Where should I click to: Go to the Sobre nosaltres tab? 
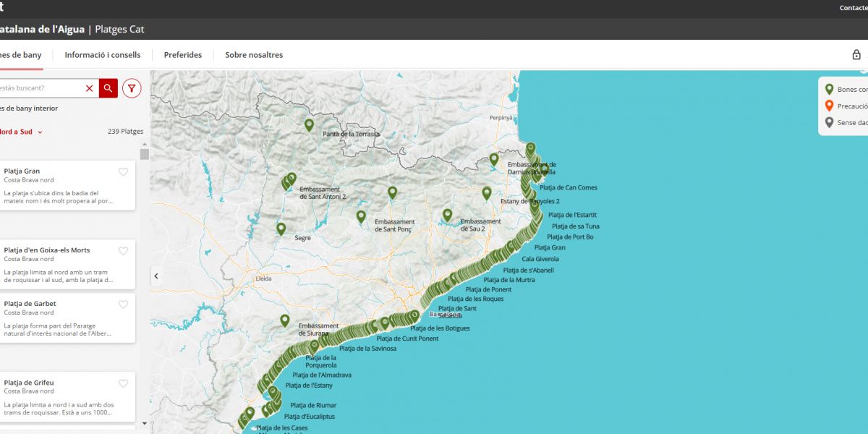pyautogui.click(x=254, y=55)
